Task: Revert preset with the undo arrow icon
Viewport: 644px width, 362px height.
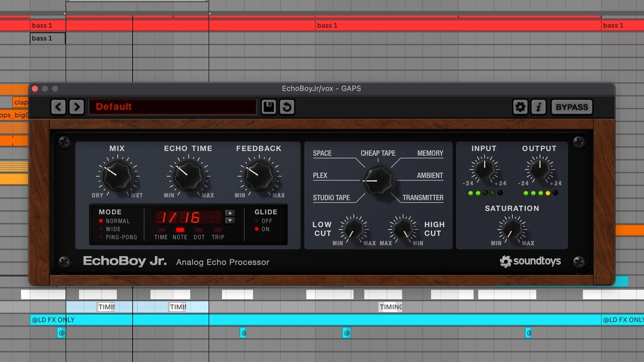Action: (x=287, y=107)
